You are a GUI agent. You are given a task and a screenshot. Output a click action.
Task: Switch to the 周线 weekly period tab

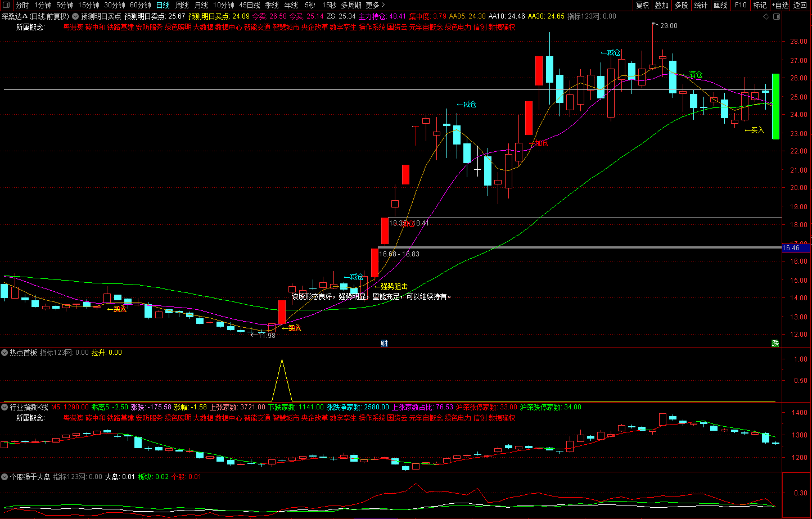[x=182, y=5]
